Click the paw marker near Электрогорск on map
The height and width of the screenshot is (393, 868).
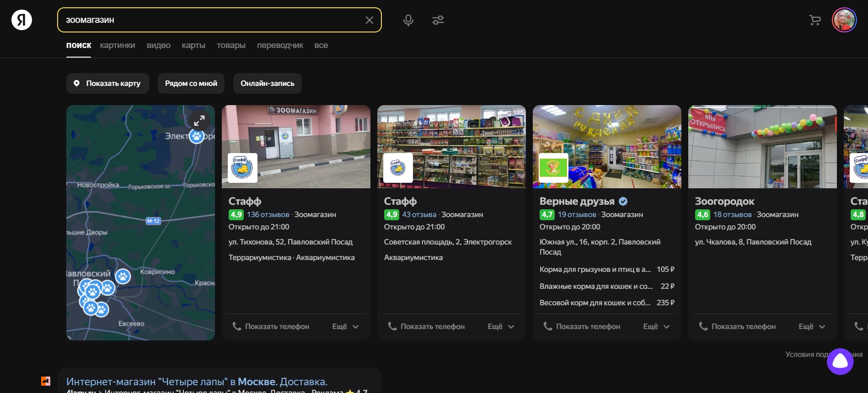pyautogui.click(x=197, y=136)
